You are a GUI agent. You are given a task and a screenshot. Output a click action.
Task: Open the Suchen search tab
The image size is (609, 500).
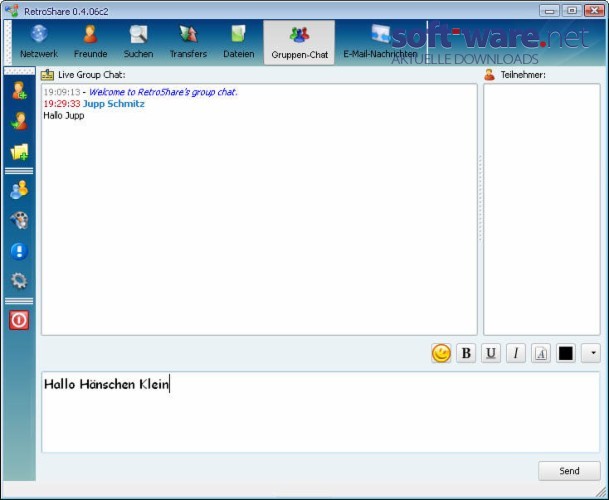(x=138, y=42)
